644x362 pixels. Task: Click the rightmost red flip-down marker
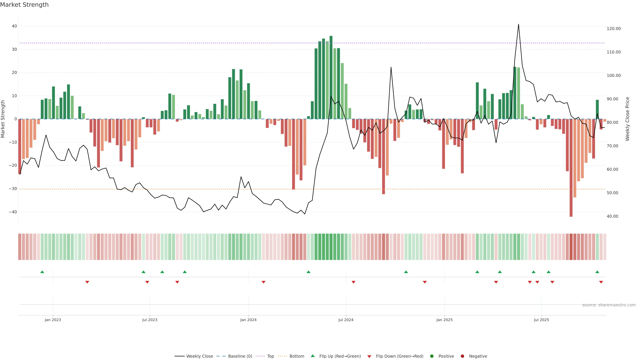[x=601, y=282]
